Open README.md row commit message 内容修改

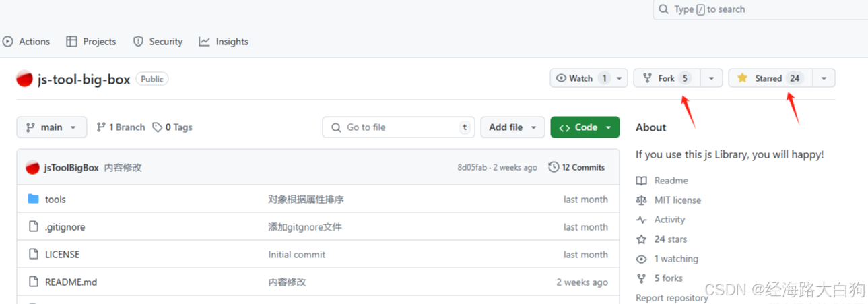287,282
